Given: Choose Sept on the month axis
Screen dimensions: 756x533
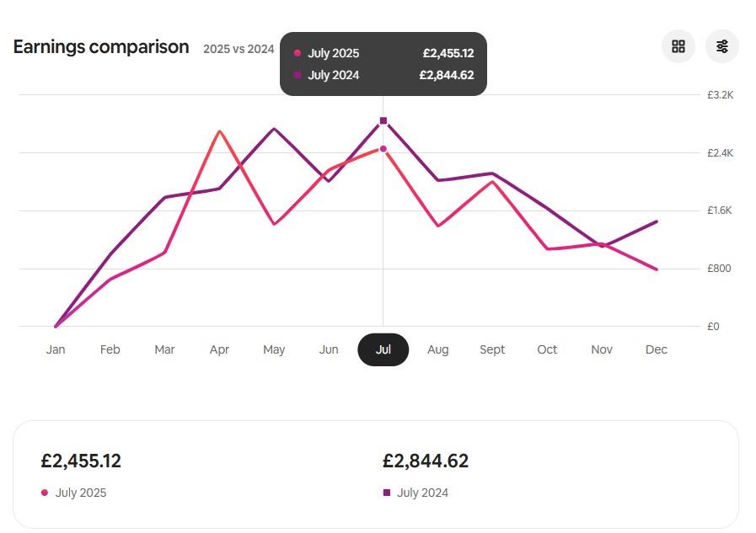Looking at the screenshot, I should pyautogui.click(x=492, y=349).
